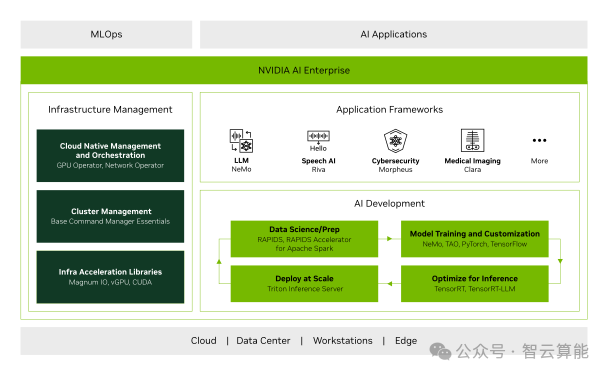This screenshot has height=375, width=608.
Task: Click the 'Clara' label under Medical Imaging
Action: coord(472,169)
